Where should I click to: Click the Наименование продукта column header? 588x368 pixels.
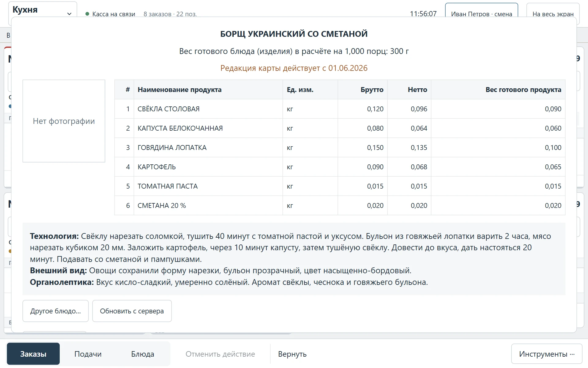pos(208,90)
